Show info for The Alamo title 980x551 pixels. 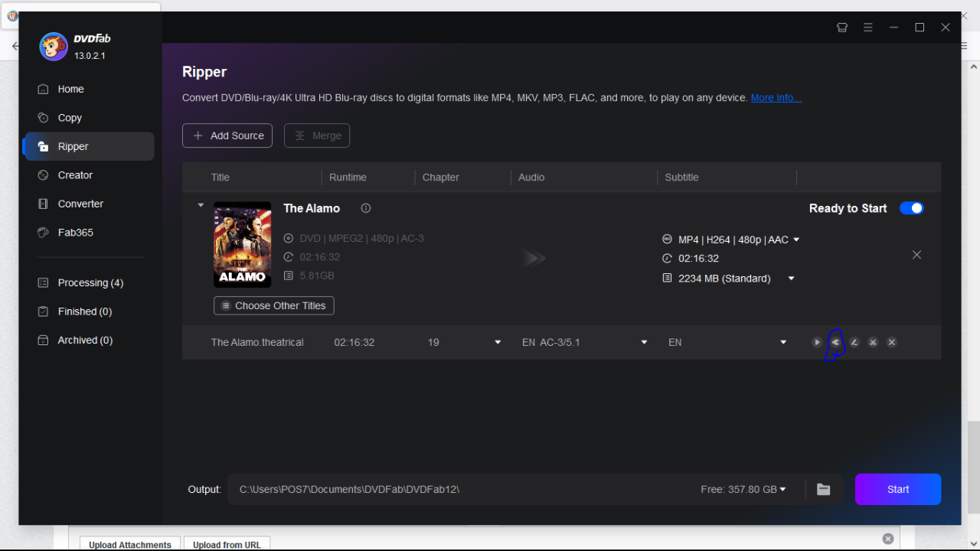(x=366, y=208)
